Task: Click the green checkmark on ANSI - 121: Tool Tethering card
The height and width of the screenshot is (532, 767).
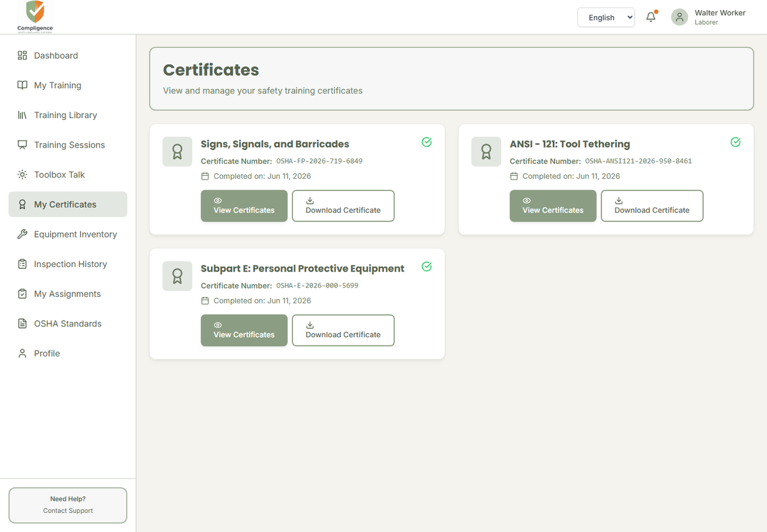Action: coord(736,142)
